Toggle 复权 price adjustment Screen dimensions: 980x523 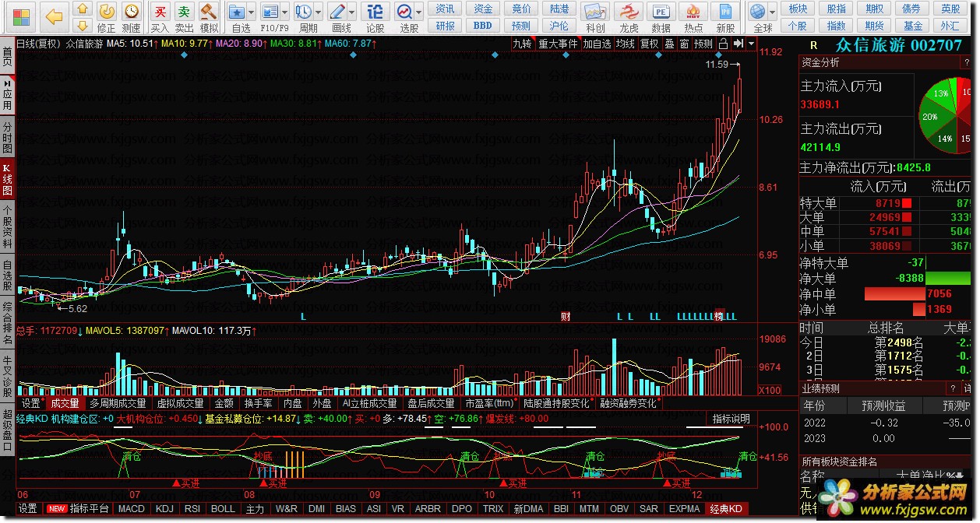pyautogui.click(x=650, y=44)
